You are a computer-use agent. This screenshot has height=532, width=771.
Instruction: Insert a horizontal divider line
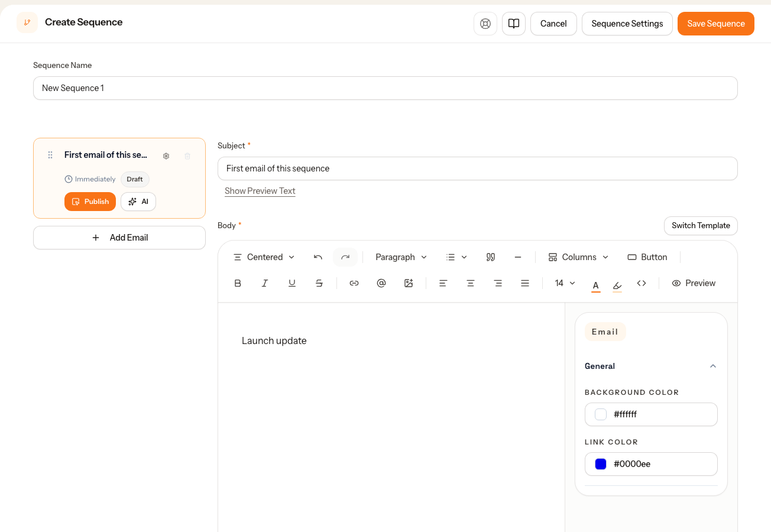coord(518,257)
